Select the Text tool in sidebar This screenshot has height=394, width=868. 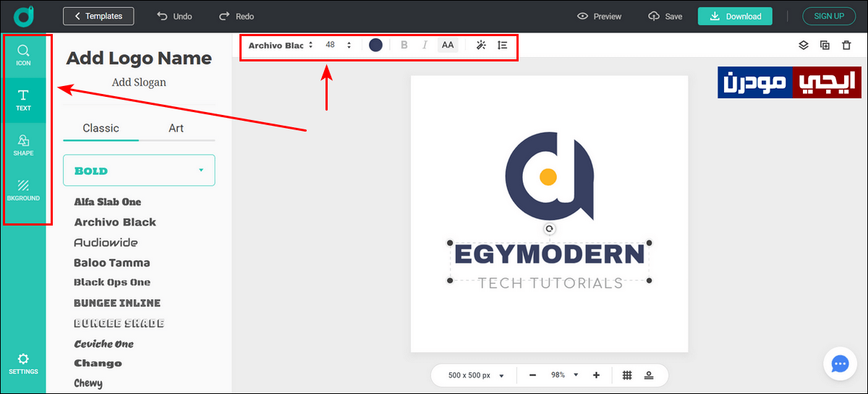coord(23,100)
